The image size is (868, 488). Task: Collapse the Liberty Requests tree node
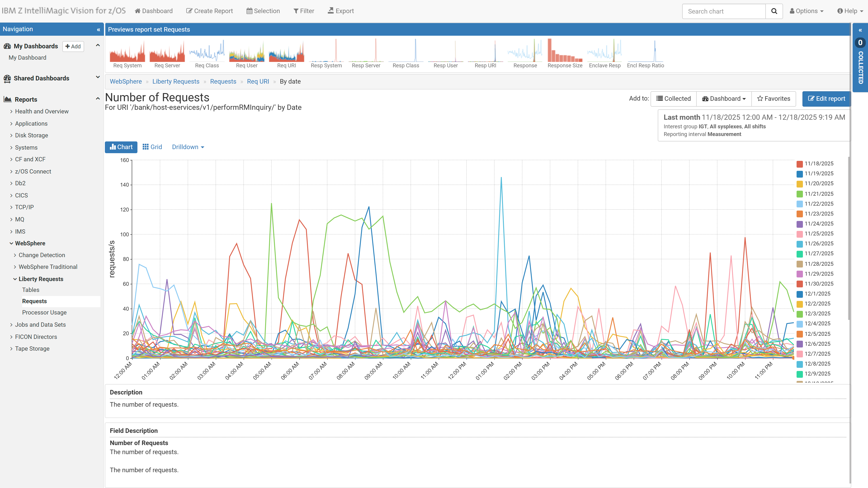[15, 279]
